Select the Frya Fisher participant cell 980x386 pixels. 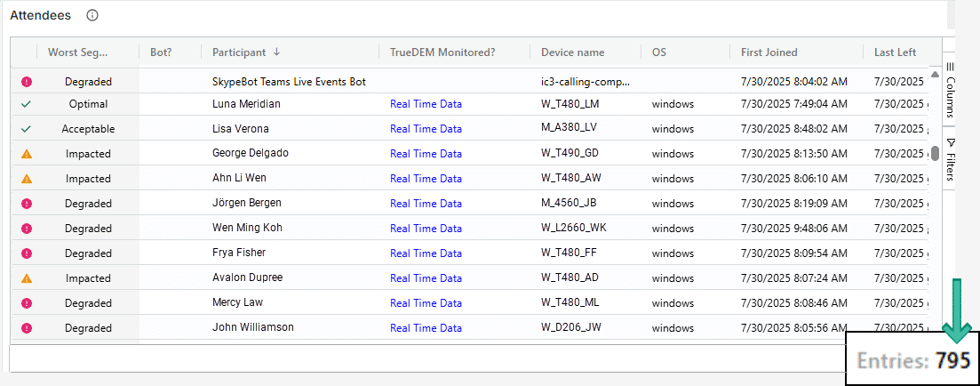coord(239,253)
